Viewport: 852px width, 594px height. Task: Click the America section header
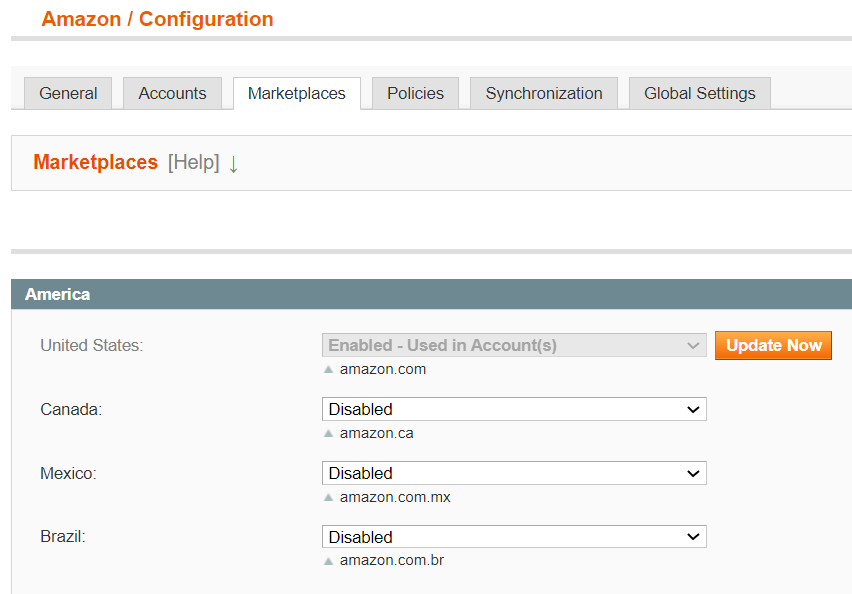tap(431, 294)
